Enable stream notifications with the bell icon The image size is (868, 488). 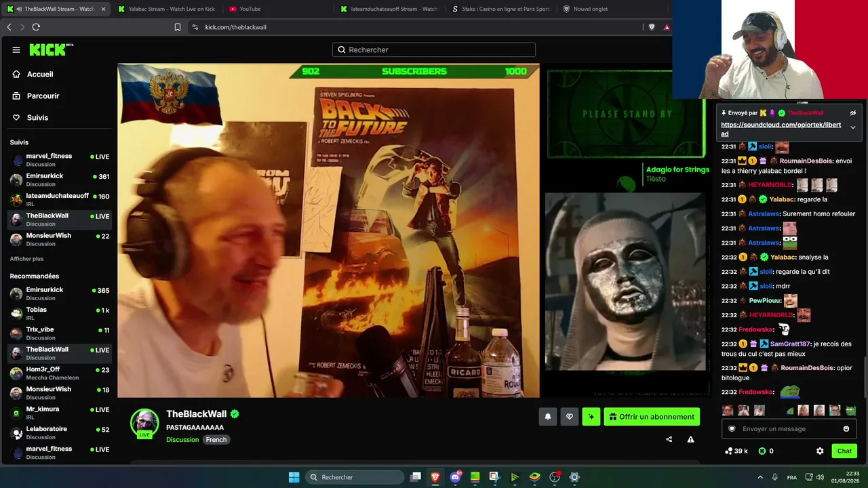548,417
